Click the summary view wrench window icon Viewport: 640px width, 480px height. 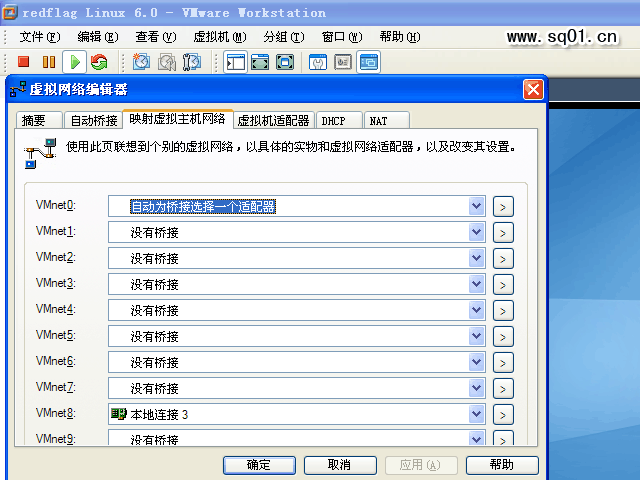[318, 62]
